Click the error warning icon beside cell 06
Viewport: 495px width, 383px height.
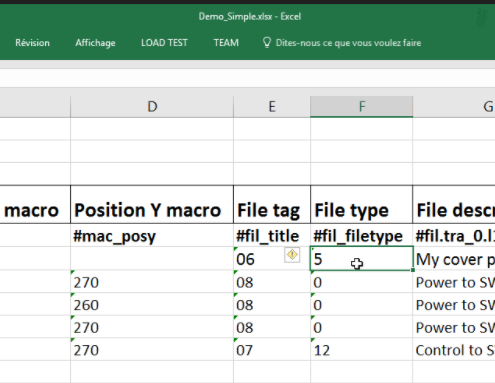pyautogui.click(x=292, y=255)
